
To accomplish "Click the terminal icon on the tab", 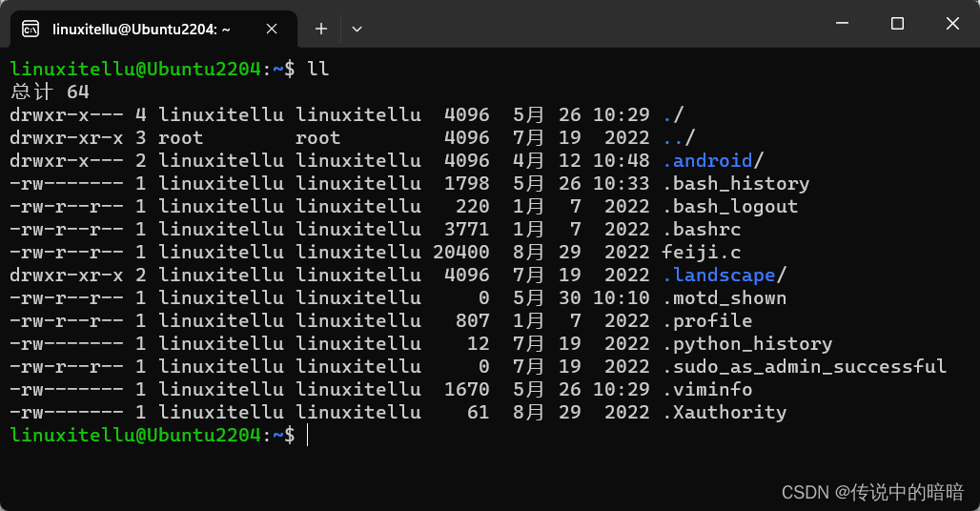I will tap(30, 29).
